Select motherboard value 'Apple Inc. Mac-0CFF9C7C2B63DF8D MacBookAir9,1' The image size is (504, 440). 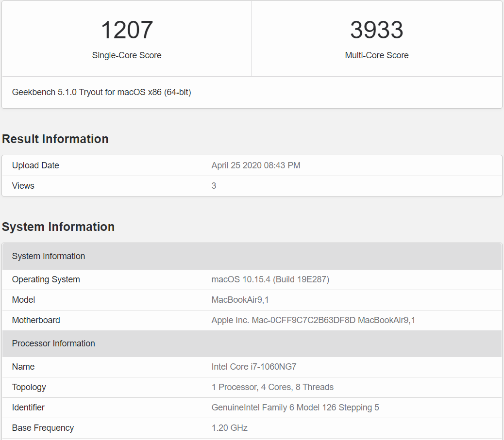tap(313, 320)
